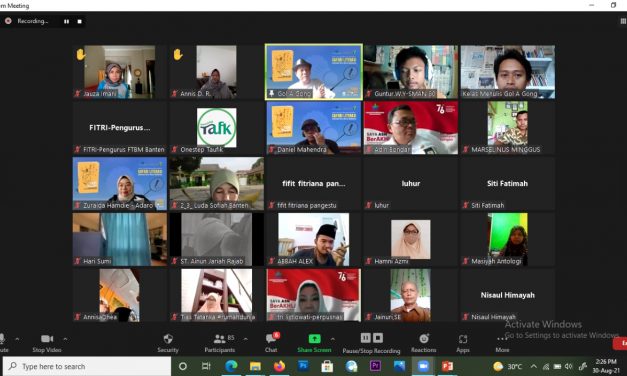Select fifit fitriana pangestu tile
This screenshot has width=627, height=376.
[314, 184]
